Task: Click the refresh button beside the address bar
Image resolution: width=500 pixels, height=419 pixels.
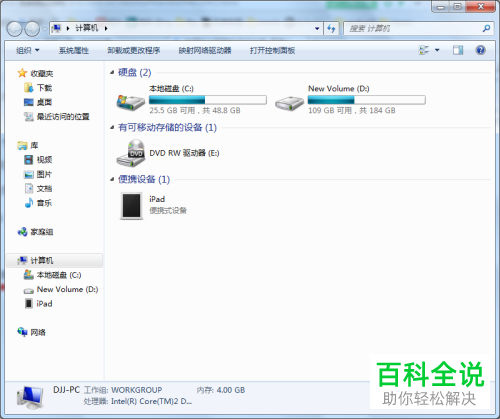Action: click(331, 29)
